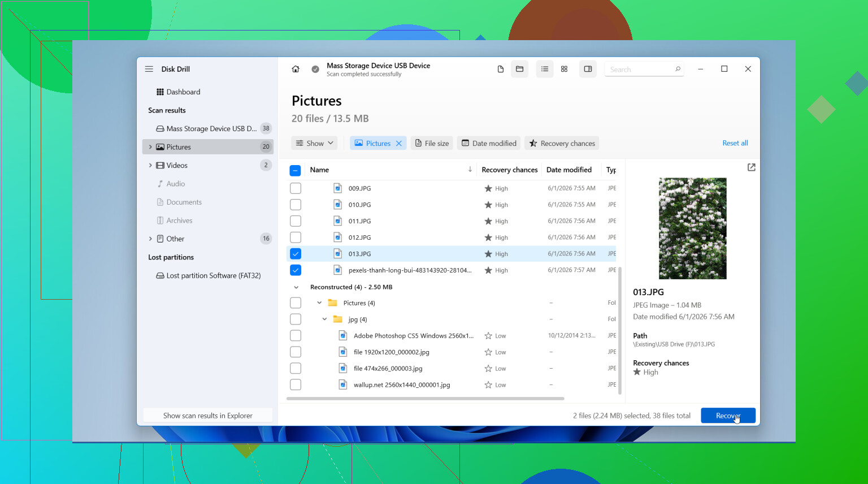
Task: Uncheck the 013.JPG checkbox
Action: [295, 254]
